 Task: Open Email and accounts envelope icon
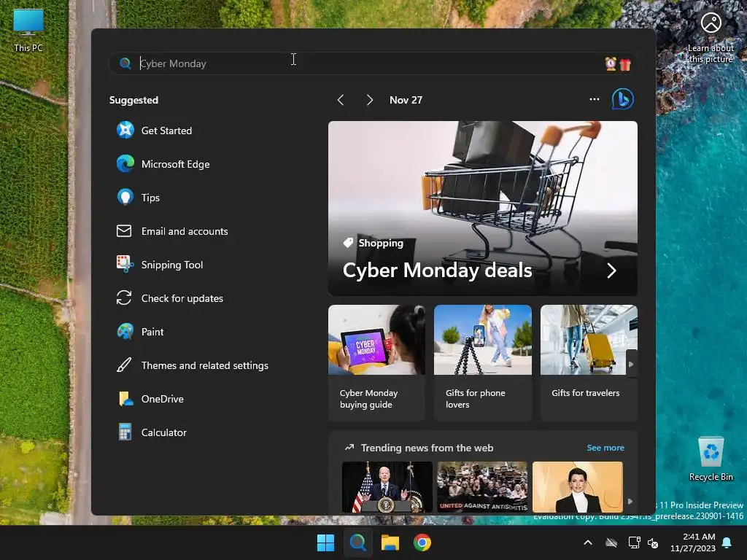pyautogui.click(x=124, y=231)
